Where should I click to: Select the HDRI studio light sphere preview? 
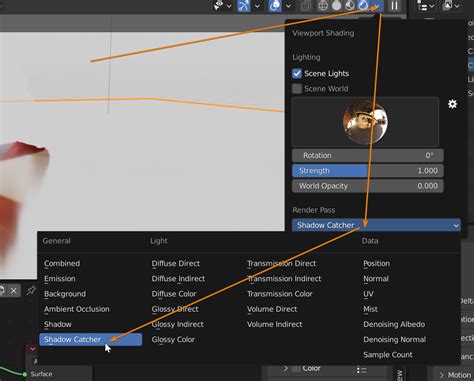pos(365,122)
